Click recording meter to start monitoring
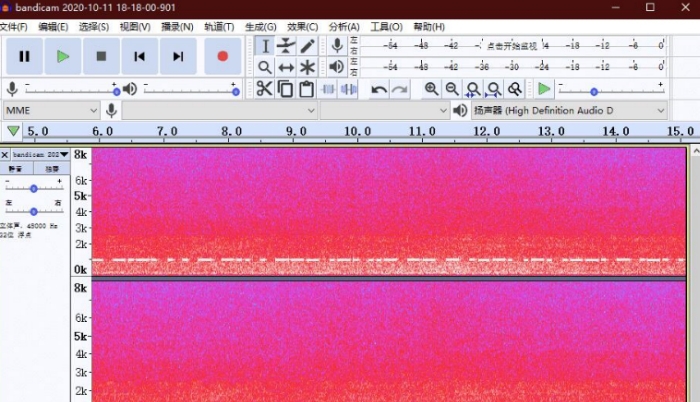700x402 pixels. (512, 46)
